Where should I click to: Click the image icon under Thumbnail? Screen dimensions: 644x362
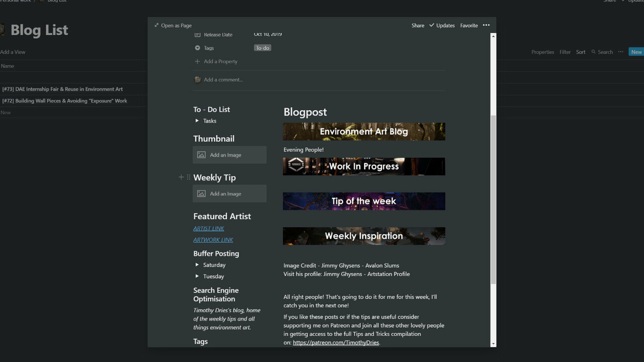coord(201,155)
